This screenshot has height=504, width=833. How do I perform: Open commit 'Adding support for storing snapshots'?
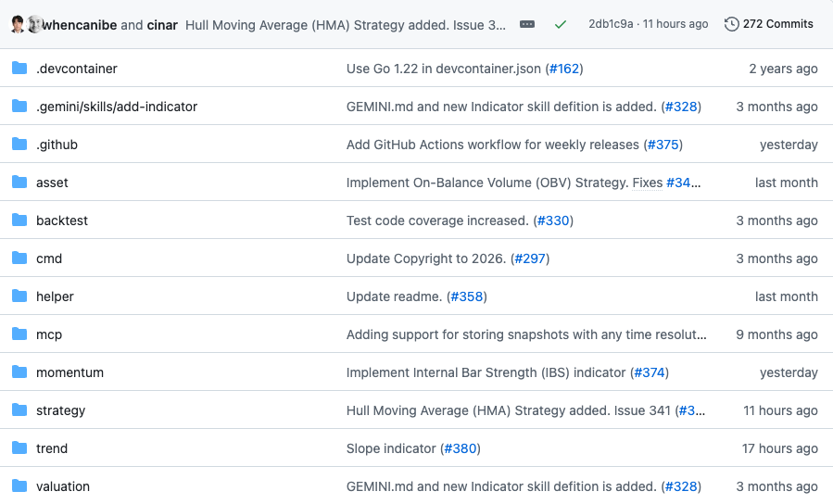tap(526, 334)
